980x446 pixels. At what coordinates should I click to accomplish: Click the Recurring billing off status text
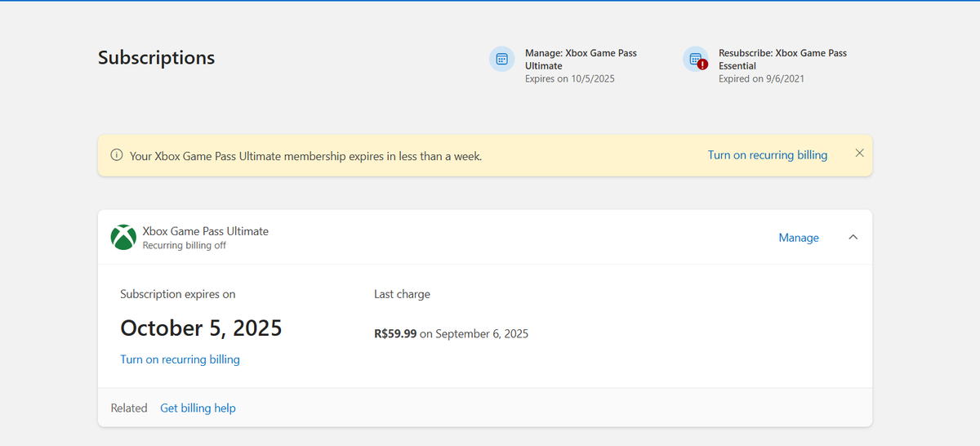[185, 245]
